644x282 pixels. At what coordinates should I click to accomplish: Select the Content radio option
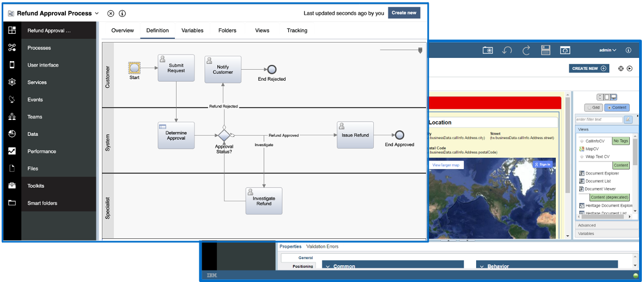(617, 107)
